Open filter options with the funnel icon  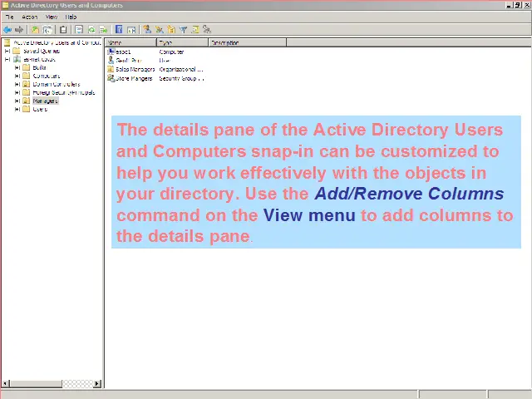pyautogui.click(x=183, y=30)
